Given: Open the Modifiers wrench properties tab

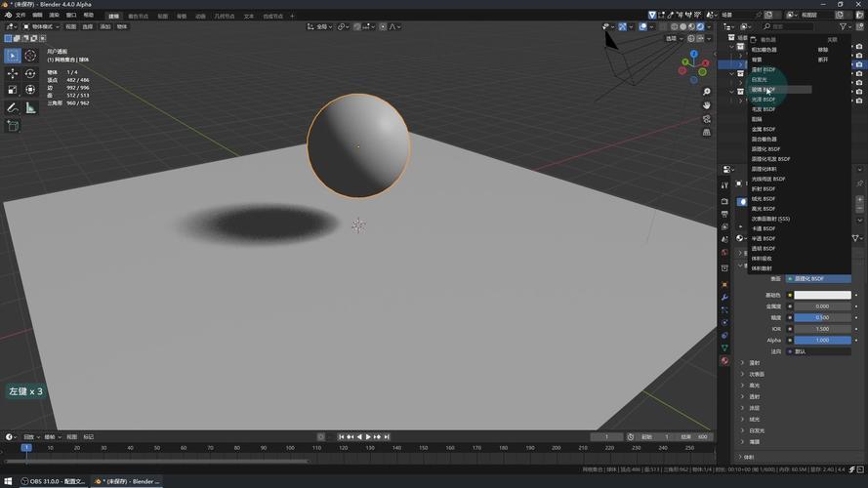Looking at the screenshot, I should (724, 297).
